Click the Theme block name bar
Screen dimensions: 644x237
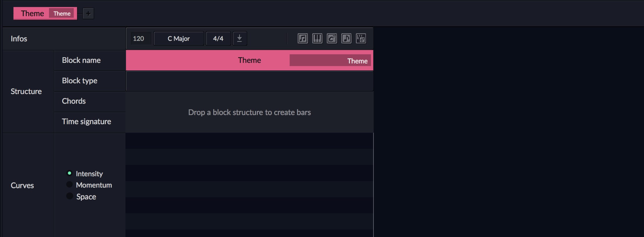point(250,60)
